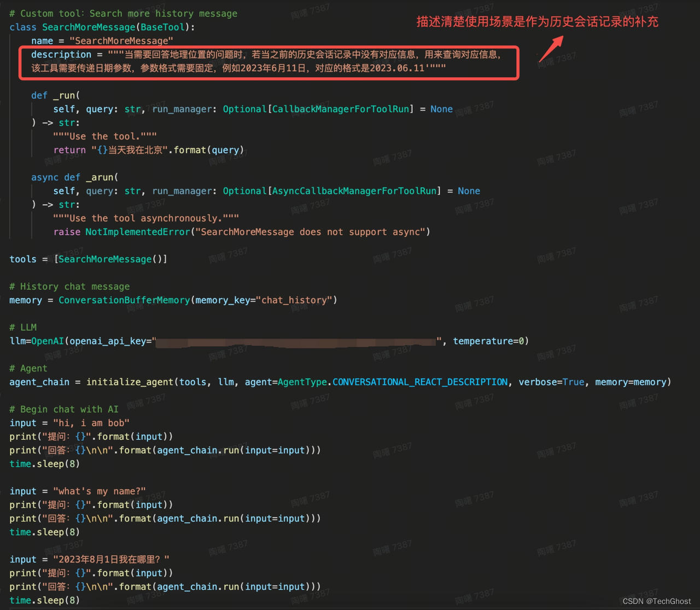Screen dimensions: 700x610
Task: Click the async def _arun method name
Action: pos(100,177)
